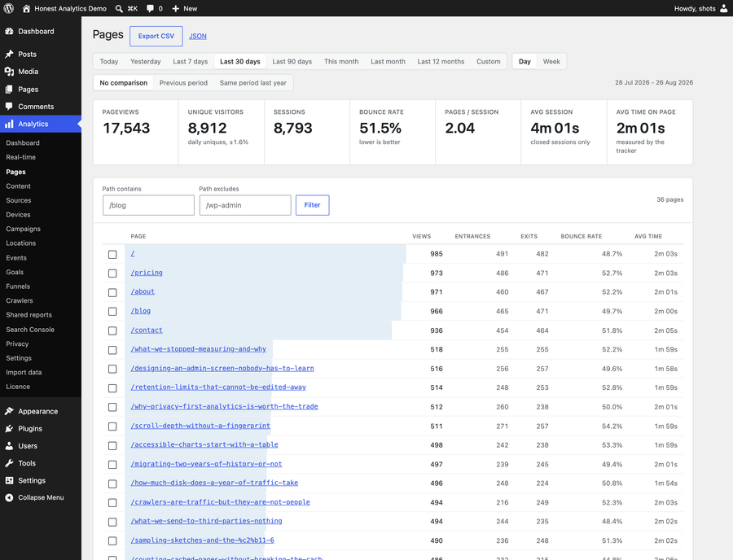Screen dimensions: 733x560
Task: Switch granularity to Week
Action: point(551,62)
